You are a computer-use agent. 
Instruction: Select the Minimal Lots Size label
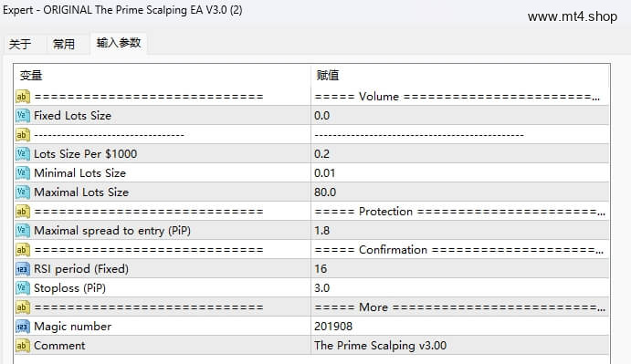pyautogui.click(x=79, y=173)
